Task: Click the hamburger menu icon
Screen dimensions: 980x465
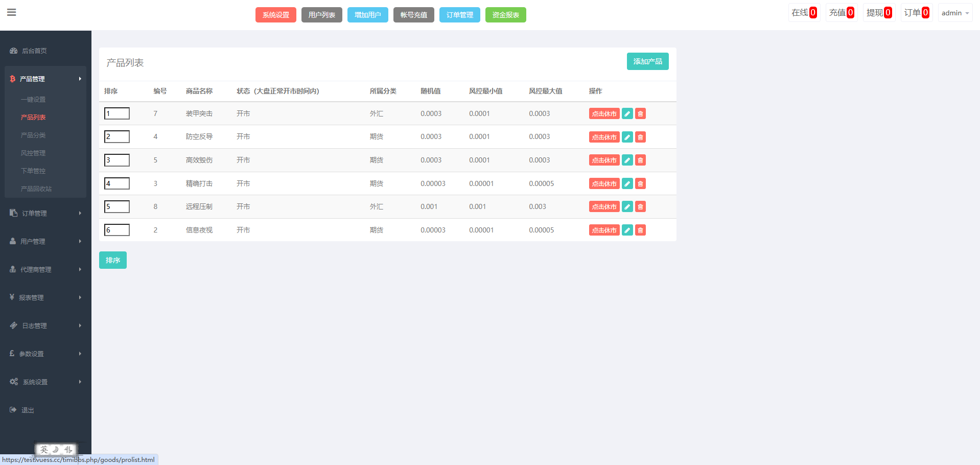Action: [x=11, y=12]
